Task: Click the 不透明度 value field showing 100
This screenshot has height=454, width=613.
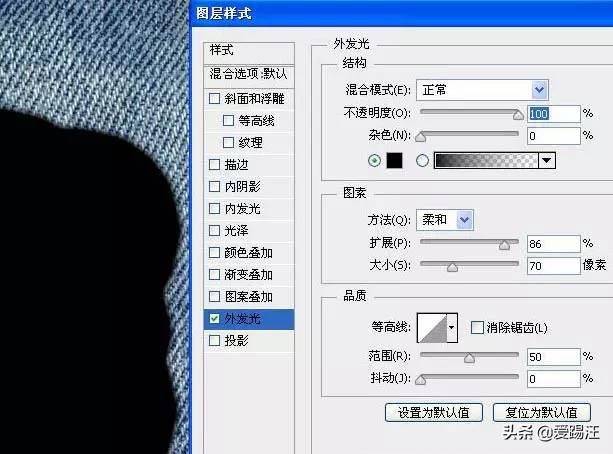Action: pos(554,114)
